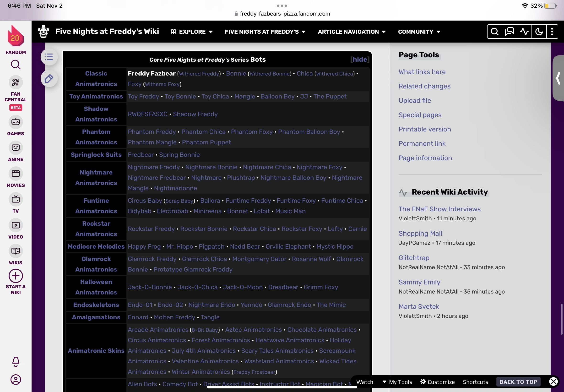Click the Start a Wiki plus icon
This screenshot has width=564, height=392.
[16, 276]
